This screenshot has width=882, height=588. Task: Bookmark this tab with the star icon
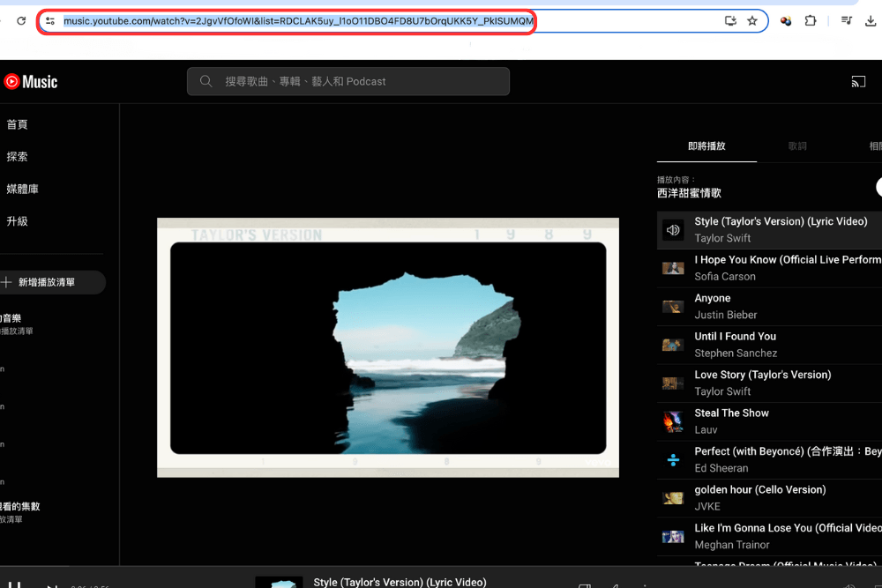(752, 21)
